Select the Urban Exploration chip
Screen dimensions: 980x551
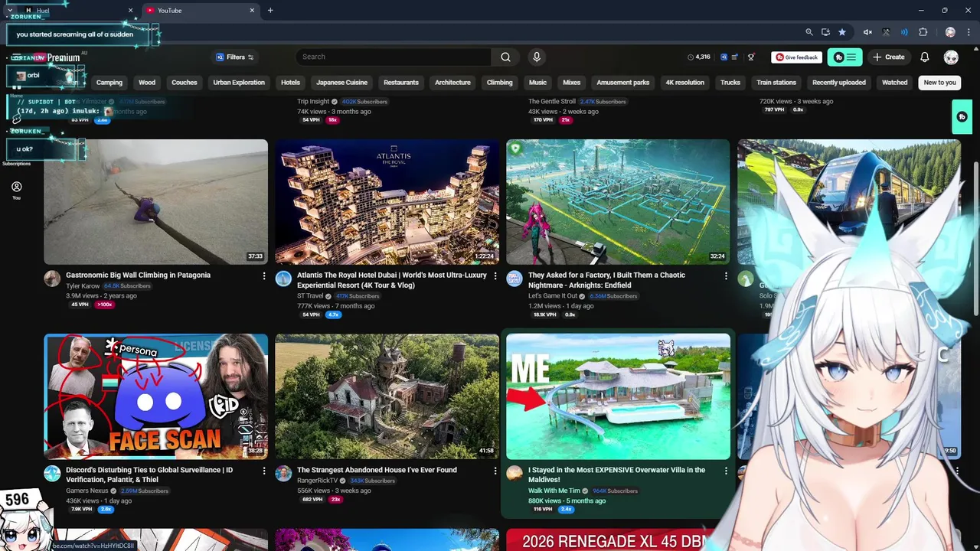(239, 83)
